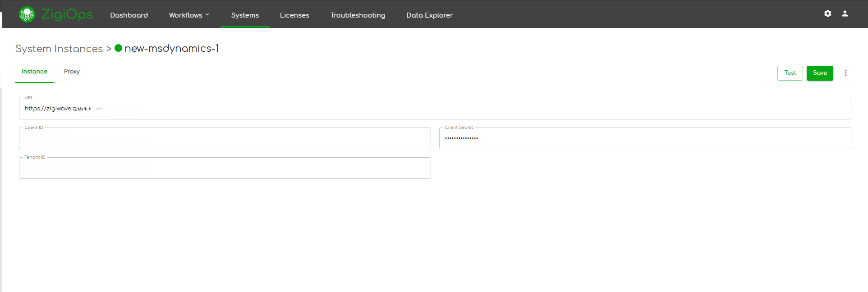Click the green status dot beside instance name
The image size is (868, 292).
(x=119, y=48)
